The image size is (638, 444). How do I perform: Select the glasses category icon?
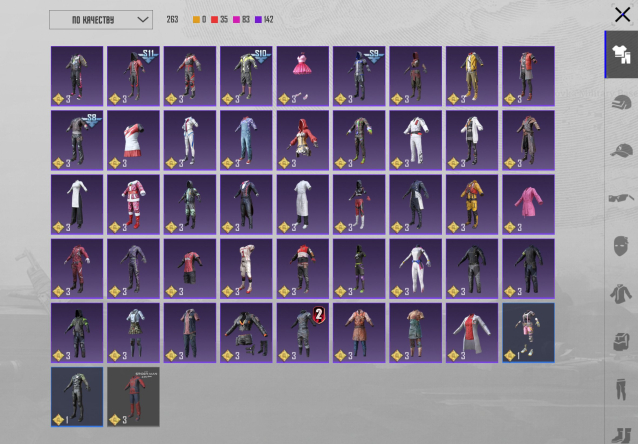coord(621,198)
